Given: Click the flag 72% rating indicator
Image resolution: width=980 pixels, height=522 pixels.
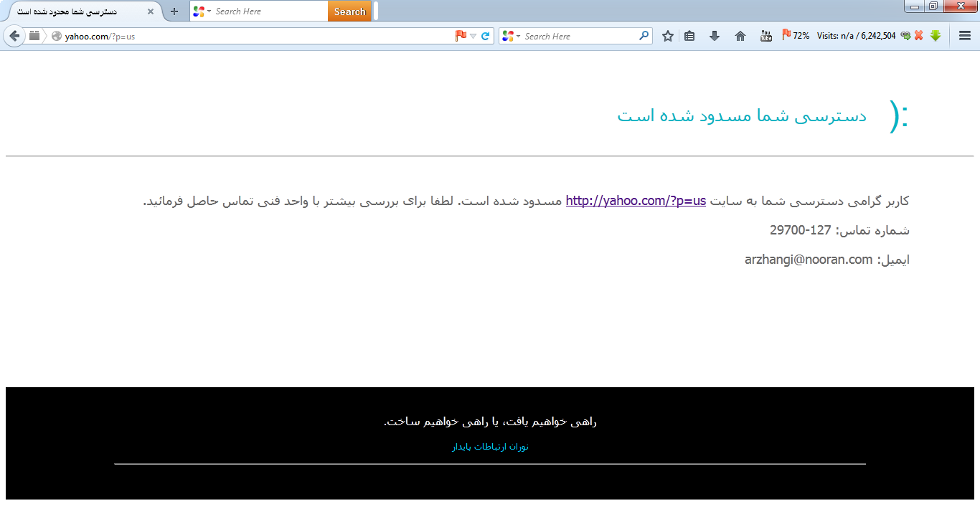Looking at the screenshot, I should pyautogui.click(x=796, y=36).
